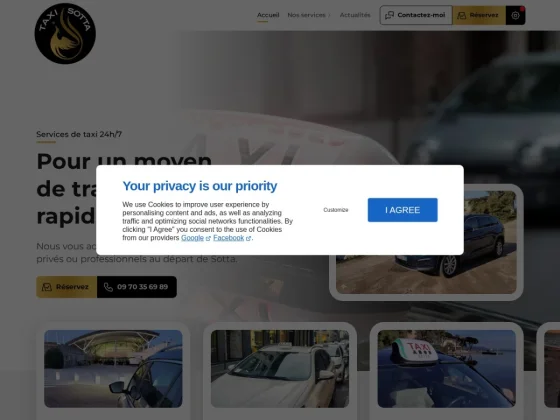560x420 pixels.
Task: Go to the Accueil menu item
Action: (x=268, y=15)
